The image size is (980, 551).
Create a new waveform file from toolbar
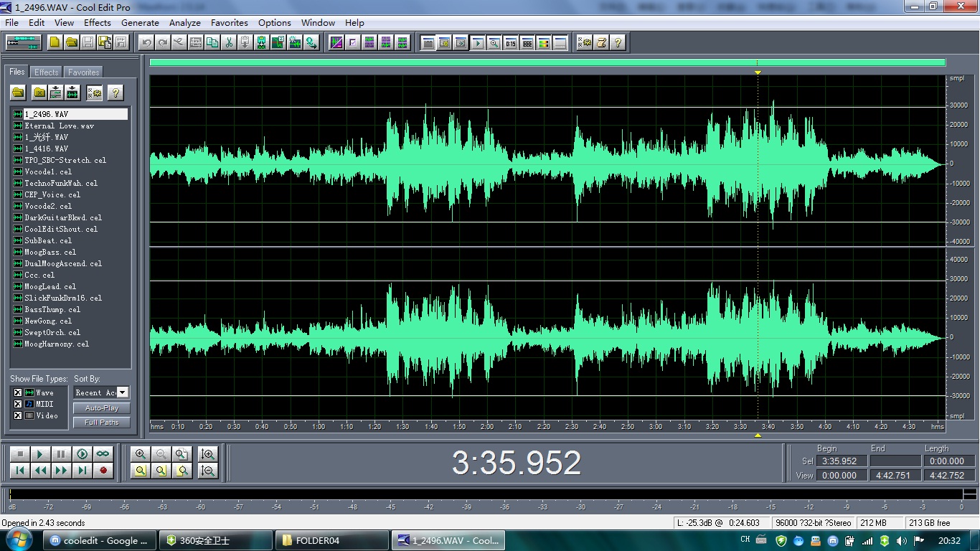[55, 42]
